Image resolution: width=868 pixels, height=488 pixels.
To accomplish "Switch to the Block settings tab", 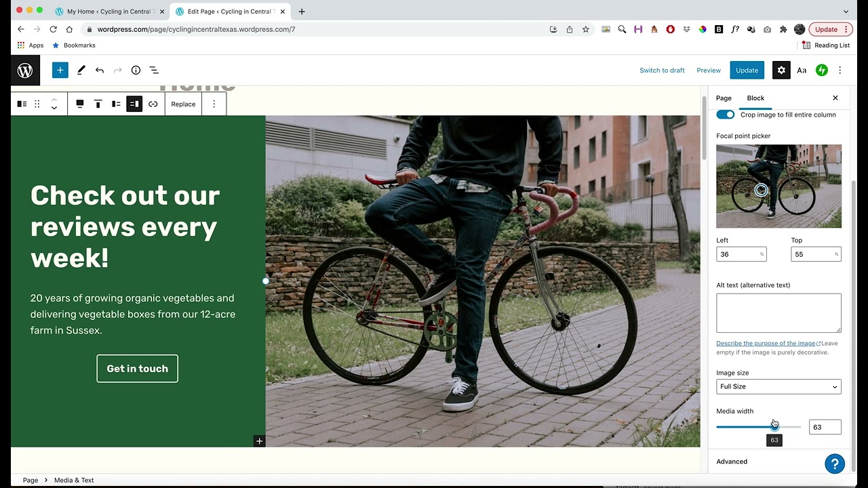I will point(755,98).
